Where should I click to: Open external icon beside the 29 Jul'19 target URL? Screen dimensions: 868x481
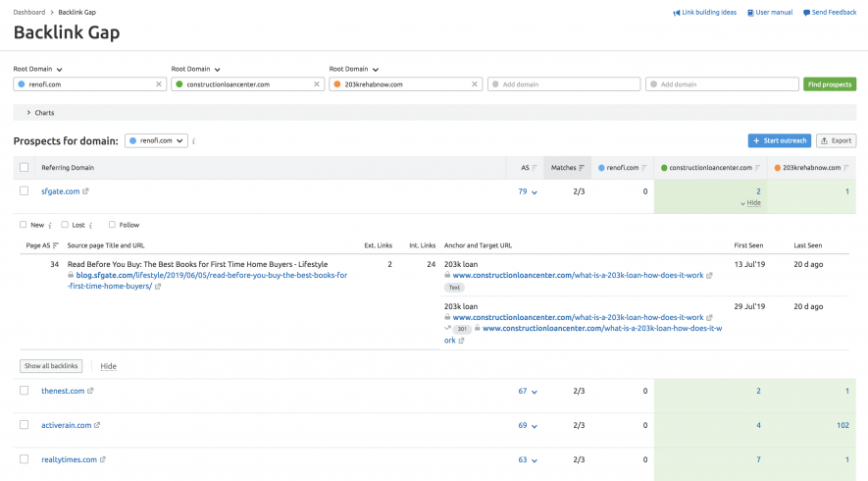(x=709, y=317)
